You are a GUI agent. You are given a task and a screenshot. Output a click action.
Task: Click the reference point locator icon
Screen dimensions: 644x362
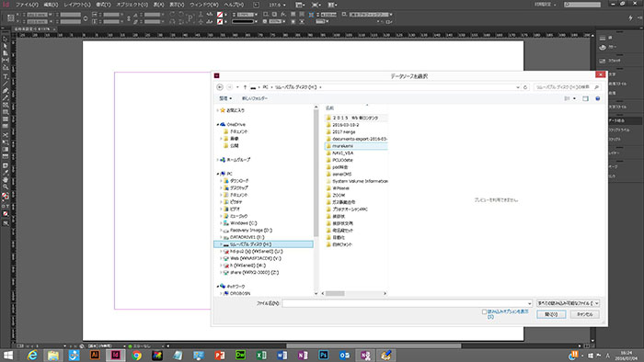tap(11, 18)
